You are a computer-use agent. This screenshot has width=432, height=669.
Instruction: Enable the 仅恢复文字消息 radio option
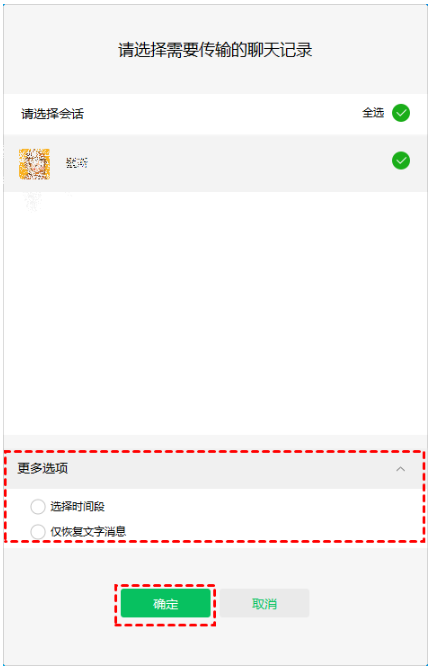pyautogui.click(x=38, y=532)
